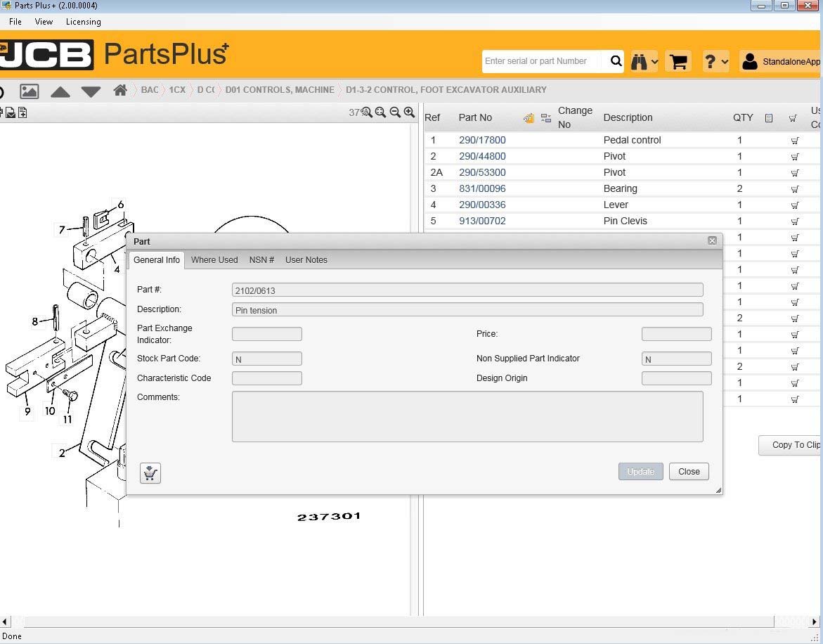Open the question mark help menu
The image size is (823, 644).
pos(710,61)
